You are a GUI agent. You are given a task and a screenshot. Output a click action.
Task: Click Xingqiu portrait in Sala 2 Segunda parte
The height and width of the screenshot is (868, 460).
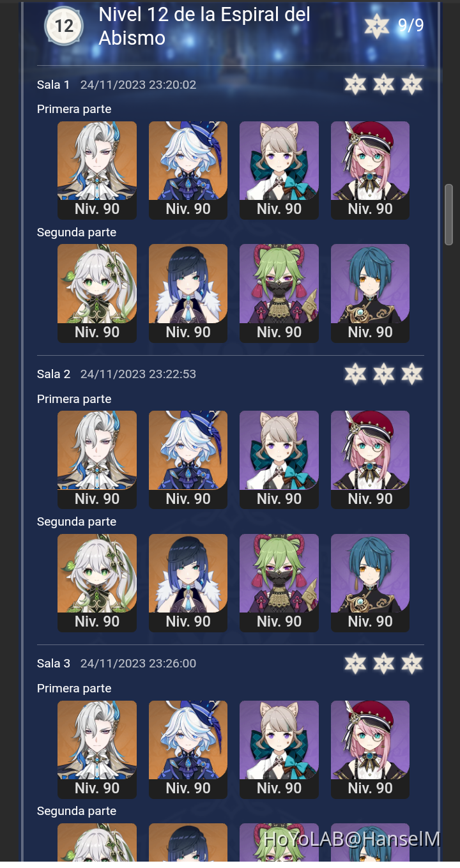point(370,583)
